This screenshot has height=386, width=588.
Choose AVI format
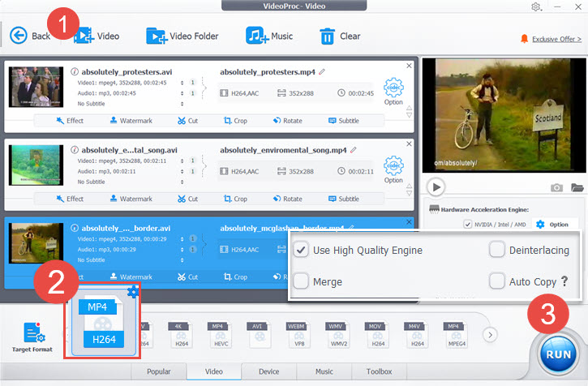click(260, 335)
